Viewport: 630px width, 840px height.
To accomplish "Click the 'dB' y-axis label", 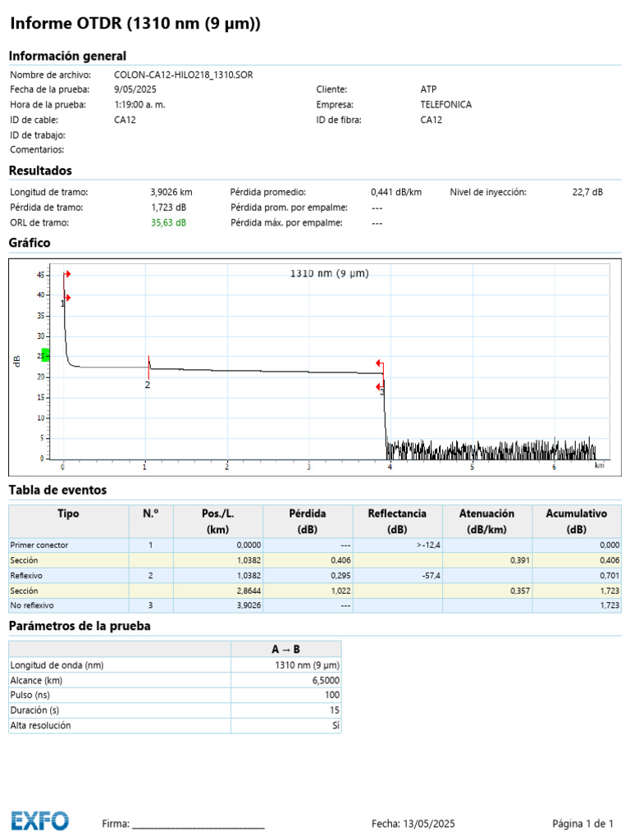I will tap(16, 361).
